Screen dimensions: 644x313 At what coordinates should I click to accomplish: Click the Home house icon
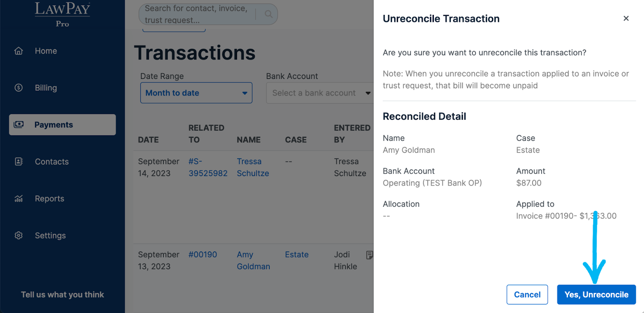tap(19, 51)
